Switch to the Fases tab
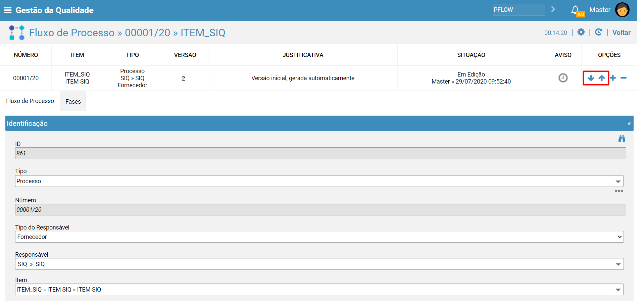The width and height of the screenshot is (644, 303). [x=73, y=102]
